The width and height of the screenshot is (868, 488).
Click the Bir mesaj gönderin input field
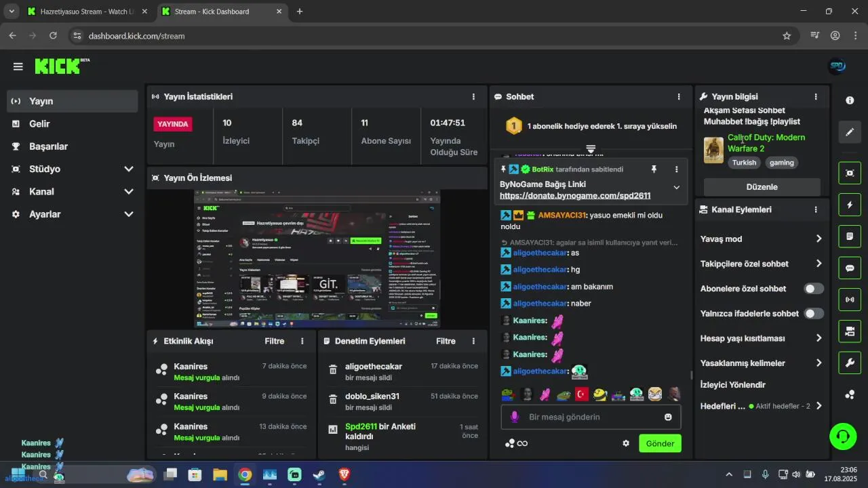tap(591, 417)
